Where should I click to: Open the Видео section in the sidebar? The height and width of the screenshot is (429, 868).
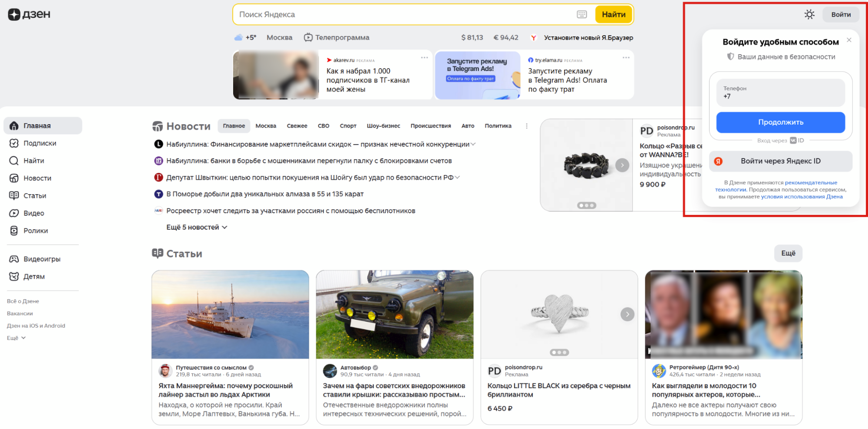(x=33, y=213)
